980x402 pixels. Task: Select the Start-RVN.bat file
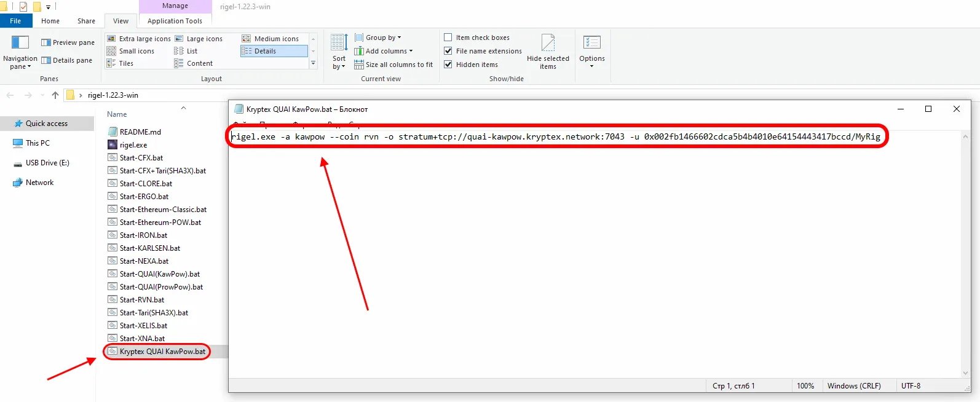142,300
